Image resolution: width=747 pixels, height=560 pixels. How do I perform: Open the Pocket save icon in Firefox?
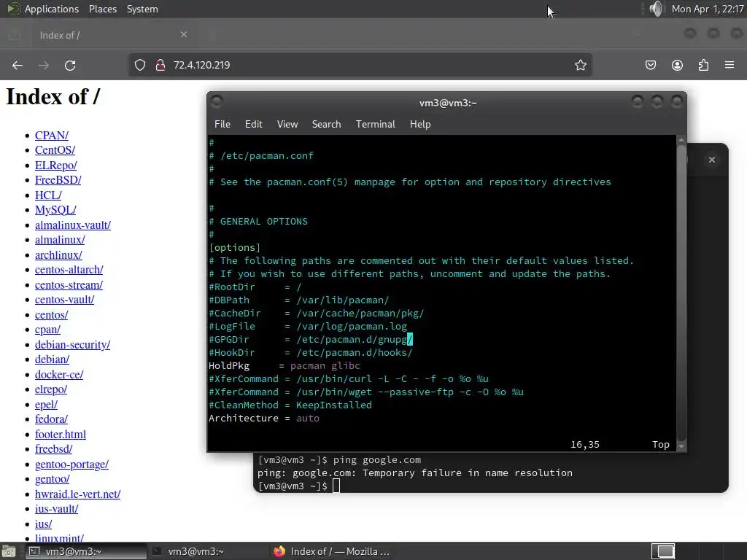[651, 65]
